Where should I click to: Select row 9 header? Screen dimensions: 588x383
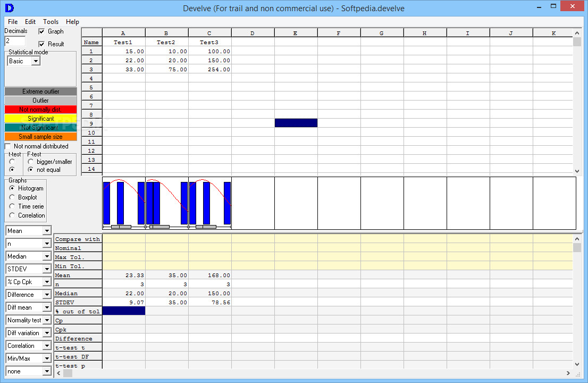[91, 123]
